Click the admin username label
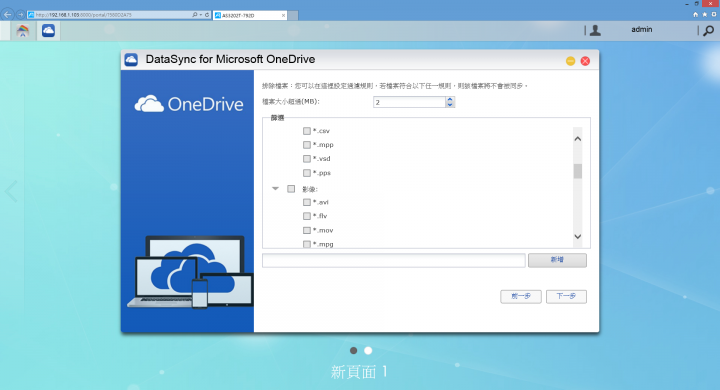The width and height of the screenshot is (720, 390). tap(641, 29)
